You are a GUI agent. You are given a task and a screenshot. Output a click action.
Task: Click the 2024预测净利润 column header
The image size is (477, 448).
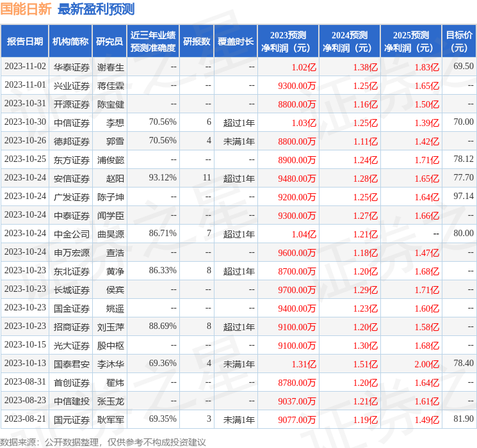click(x=350, y=42)
